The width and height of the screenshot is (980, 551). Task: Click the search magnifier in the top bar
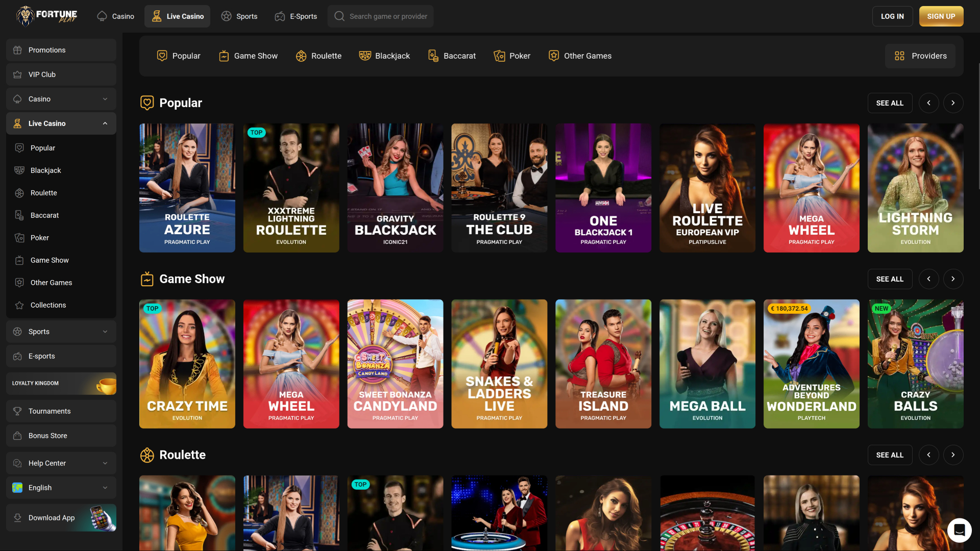[339, 16]
